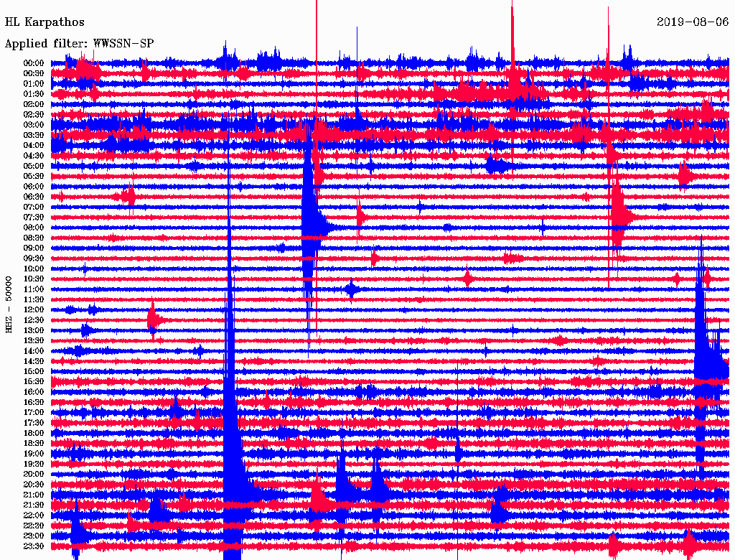The image size is (735, 560).
Task: Select the 20:00 time label
Action: click(x=34, y=475)
